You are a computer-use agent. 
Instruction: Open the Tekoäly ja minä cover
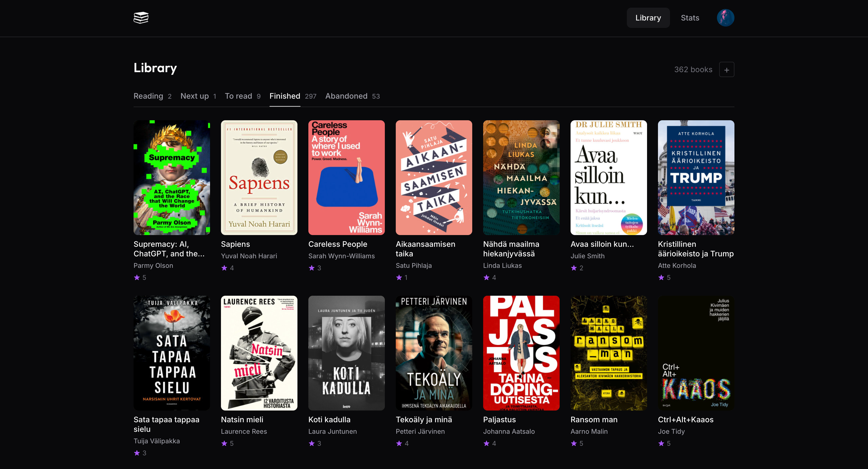(x=434, y=353)
